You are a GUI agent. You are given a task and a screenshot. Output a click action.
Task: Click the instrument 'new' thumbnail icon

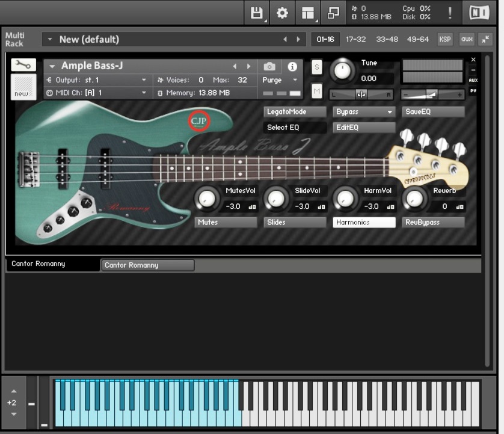pos(23,87)
